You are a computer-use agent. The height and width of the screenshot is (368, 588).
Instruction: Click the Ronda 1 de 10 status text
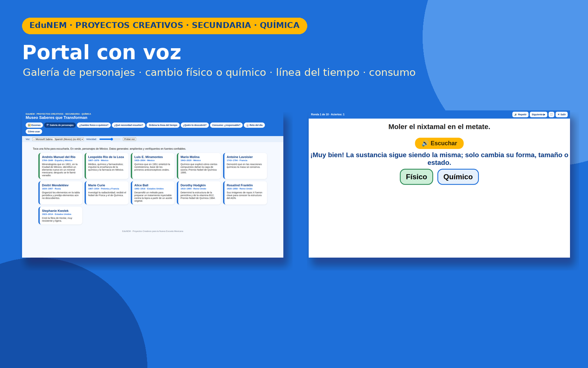click(x=328, y=114)
